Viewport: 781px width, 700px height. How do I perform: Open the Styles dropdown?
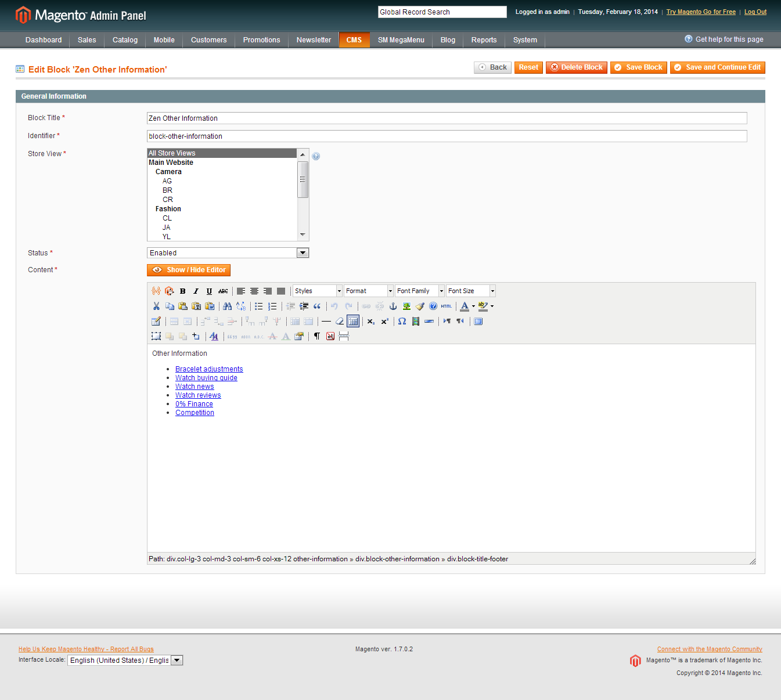pos(318,291)
